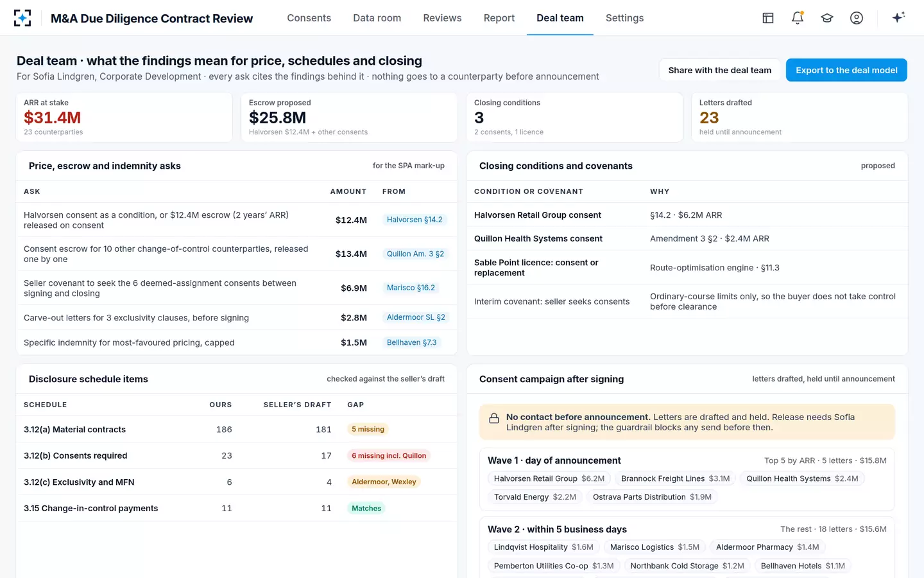Select the Deal team tab
Screen dimensions: 924x578
[x=560, y=18]
